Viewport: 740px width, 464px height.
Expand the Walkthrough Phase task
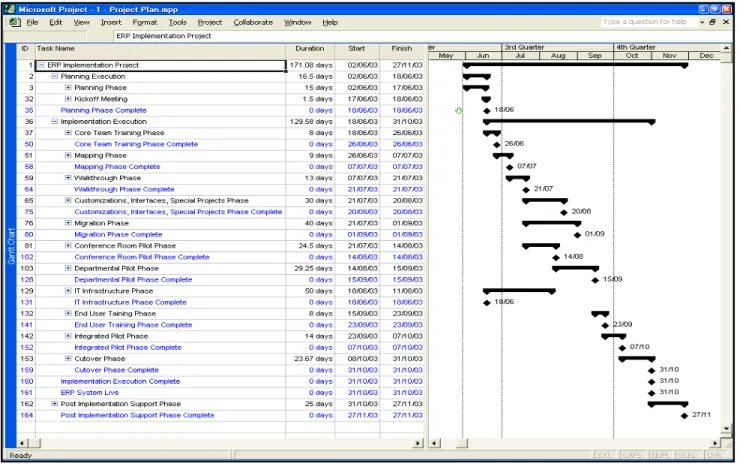68,178
